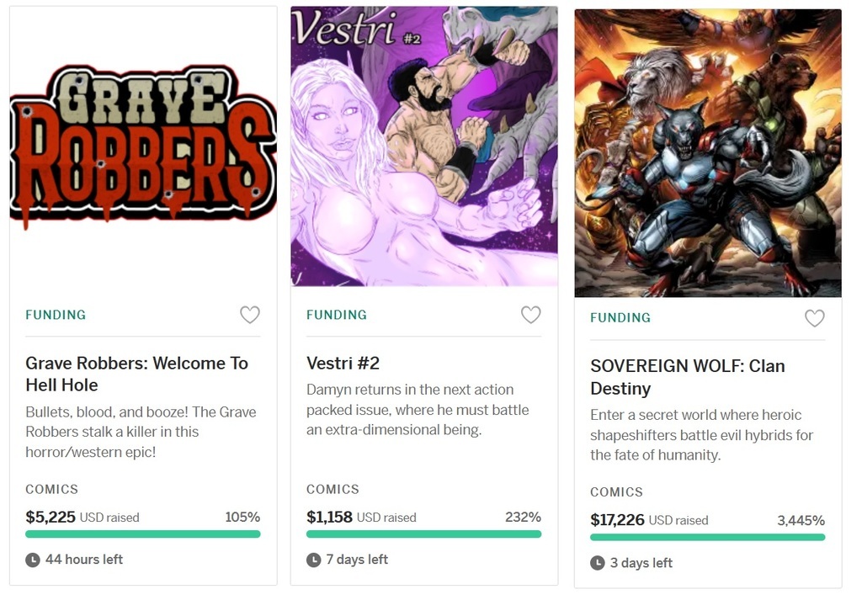Favorite the Grave Robbers campaign heart icon

click(x=250, y=315)
